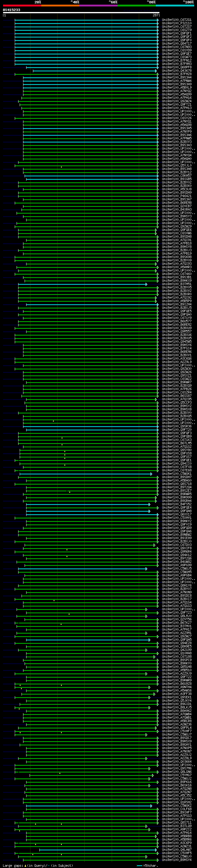Select the UniRef100_A7NXN9 hit

pos(177,592)
